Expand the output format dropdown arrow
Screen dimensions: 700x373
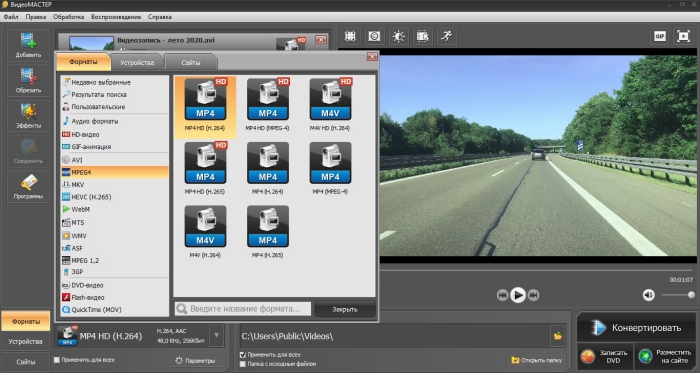tap(217, 336)
